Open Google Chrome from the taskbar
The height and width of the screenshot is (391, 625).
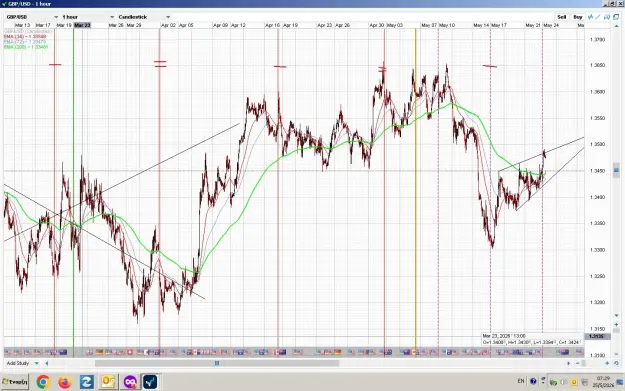tap(43, 382)
